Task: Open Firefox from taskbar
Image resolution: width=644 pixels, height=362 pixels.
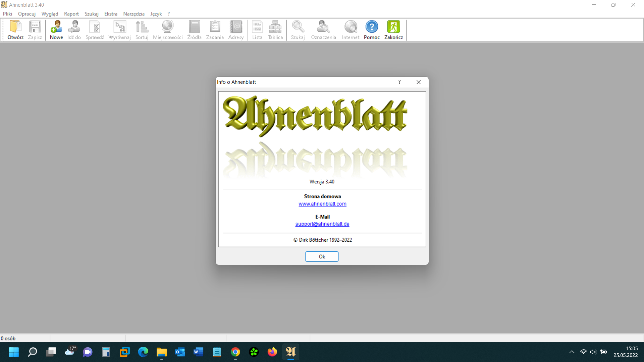Action: coord(272,352)
